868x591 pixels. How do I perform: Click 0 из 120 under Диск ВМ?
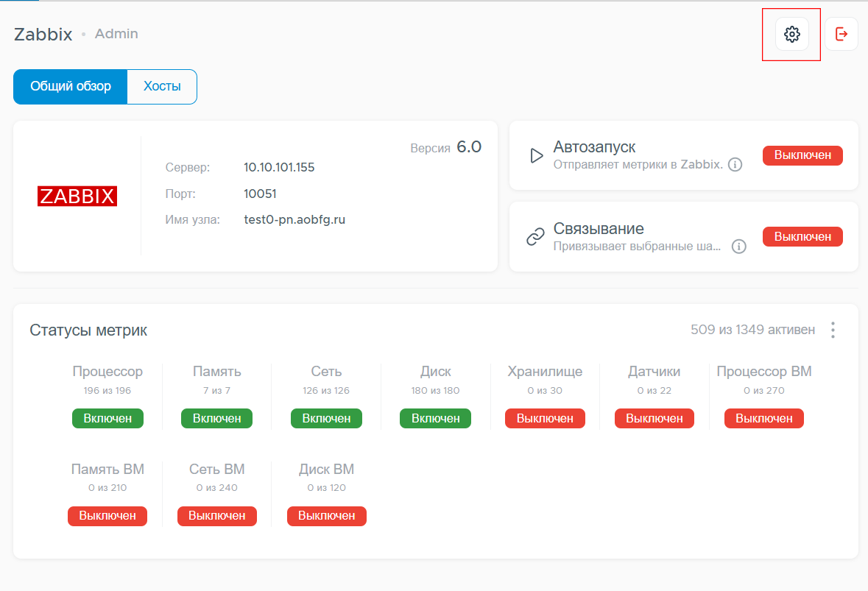[326, 488]
